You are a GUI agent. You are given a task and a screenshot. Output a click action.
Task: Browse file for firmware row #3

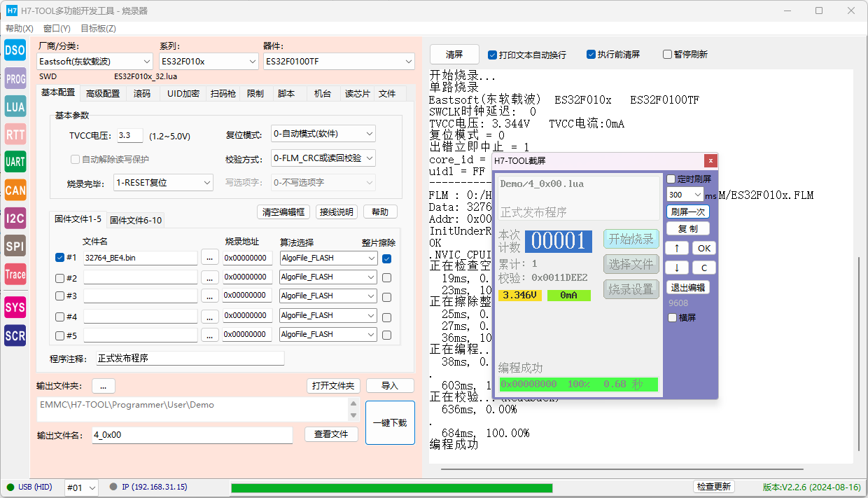(210, 296)
